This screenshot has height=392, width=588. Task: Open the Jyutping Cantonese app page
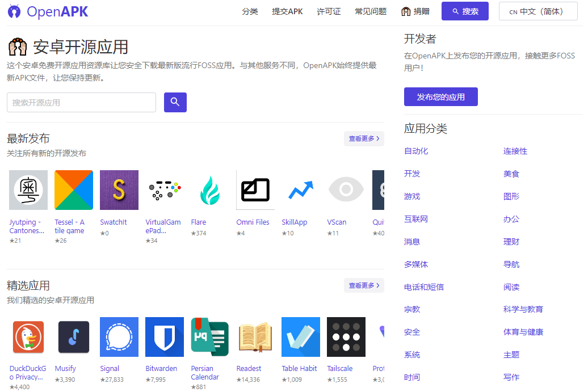pyautogui.click(x=28, y=190)
